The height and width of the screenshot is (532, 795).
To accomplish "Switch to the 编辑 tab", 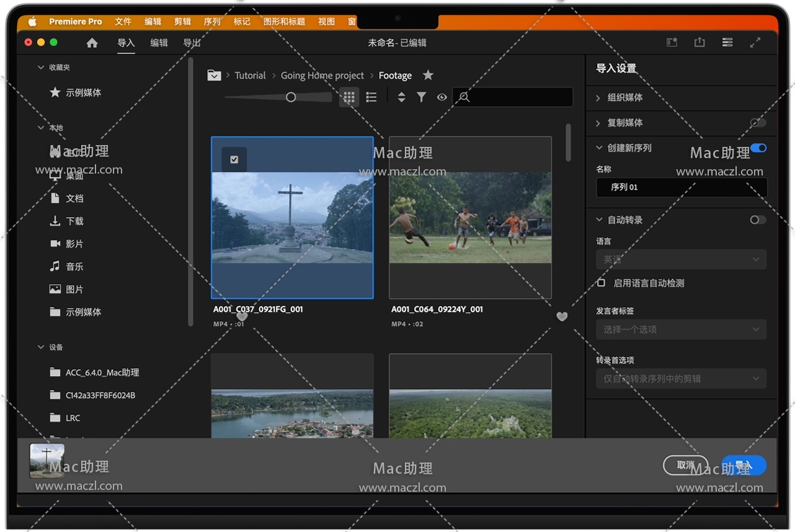I will point(159,43).
